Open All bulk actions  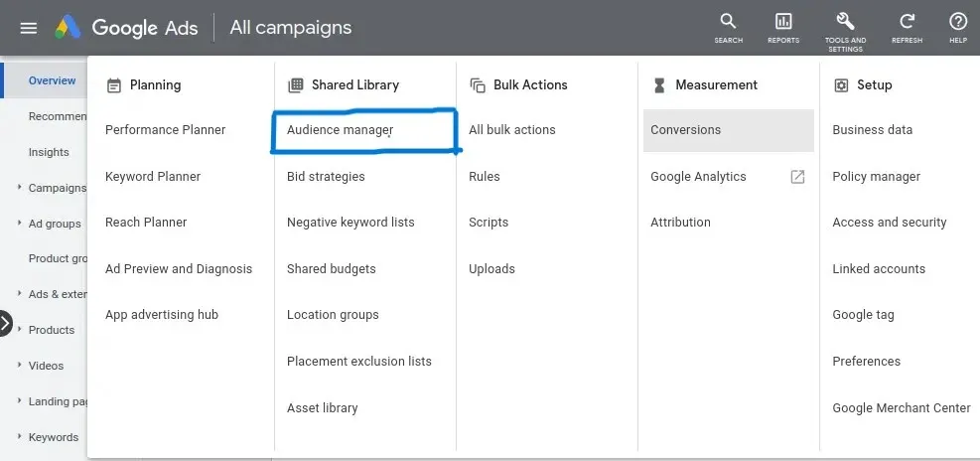(512, 130)
